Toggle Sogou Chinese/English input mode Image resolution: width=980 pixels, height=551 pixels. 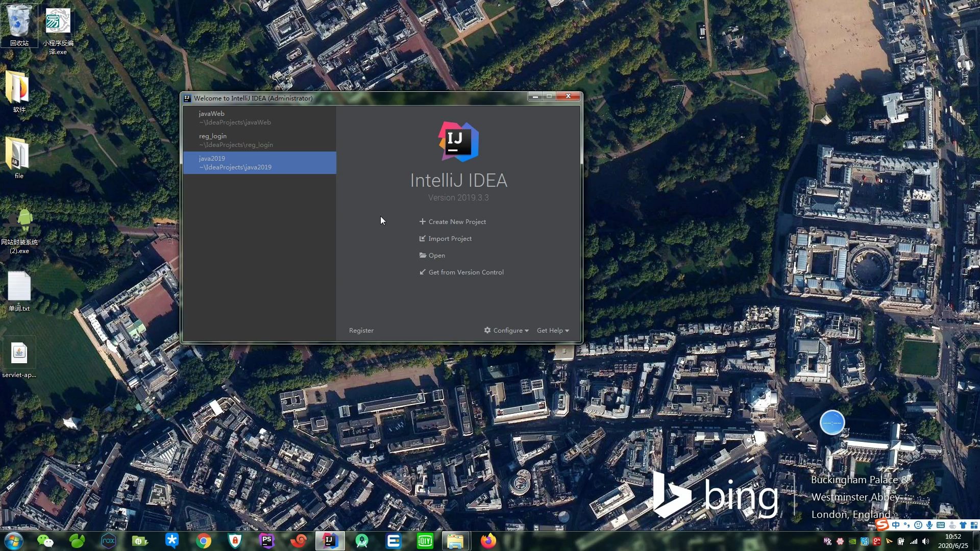coord(896,525)
